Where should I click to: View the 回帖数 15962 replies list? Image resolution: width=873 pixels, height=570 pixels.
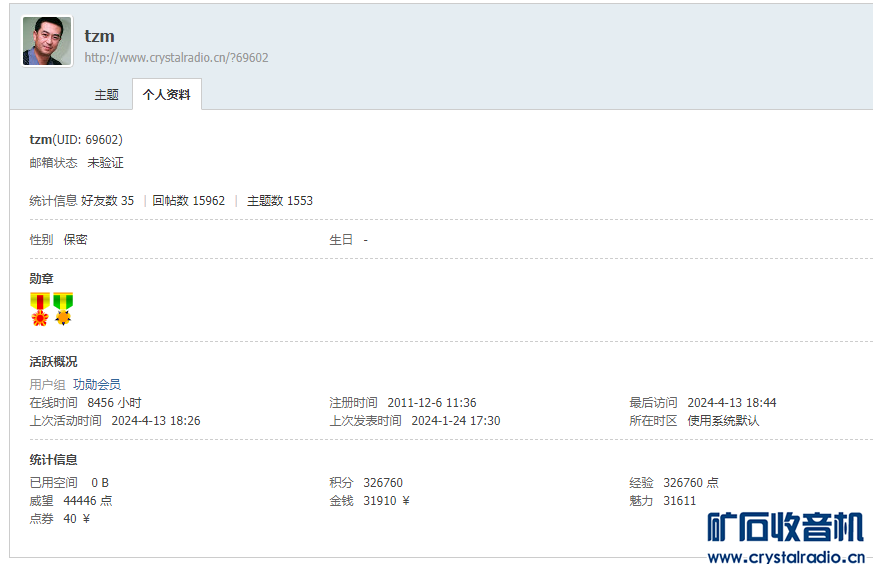[x=188, y=201]
